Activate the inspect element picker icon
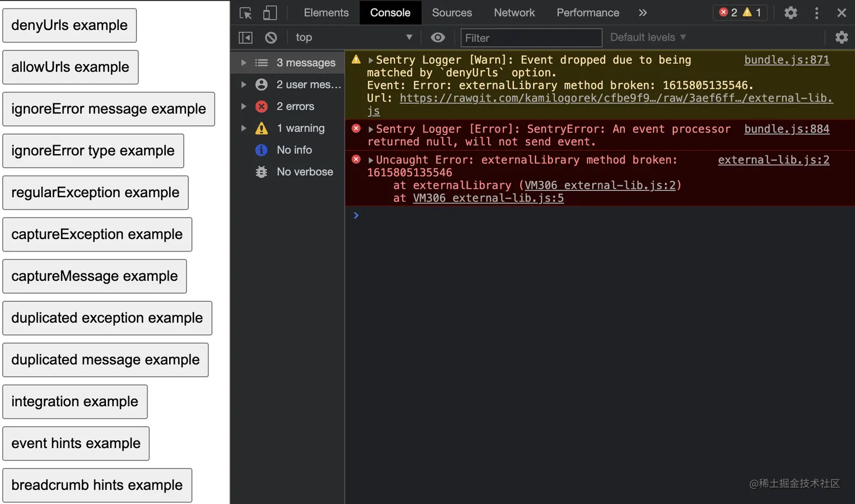Image resolution: width=855 pixels, height=504 pixels. pyautogui.click(x=245, y=13)
